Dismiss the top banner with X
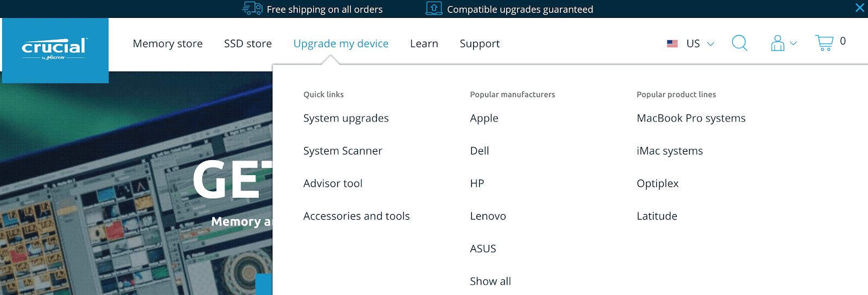 860,8
